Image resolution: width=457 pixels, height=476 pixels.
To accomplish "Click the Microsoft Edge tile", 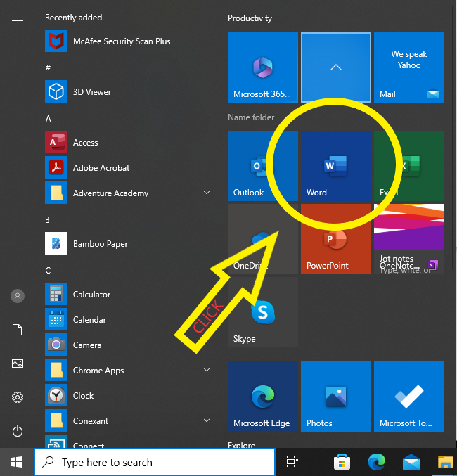I will [262, 397].
